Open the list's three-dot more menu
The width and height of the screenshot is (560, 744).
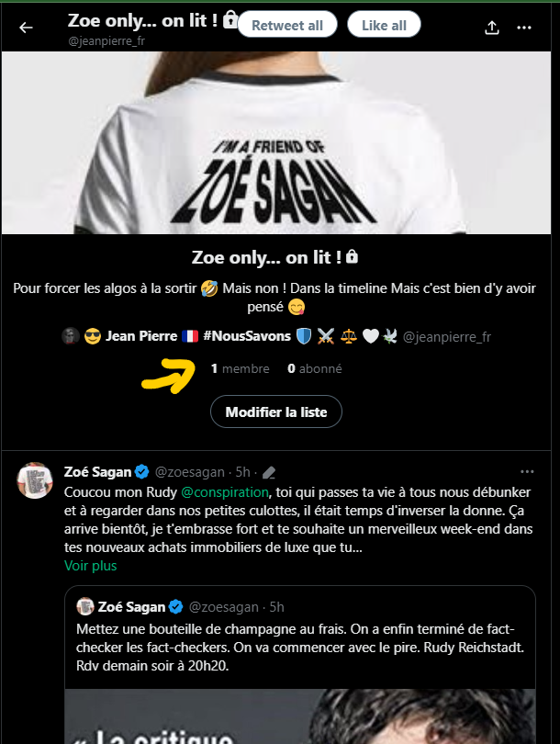tap(524, 28)
